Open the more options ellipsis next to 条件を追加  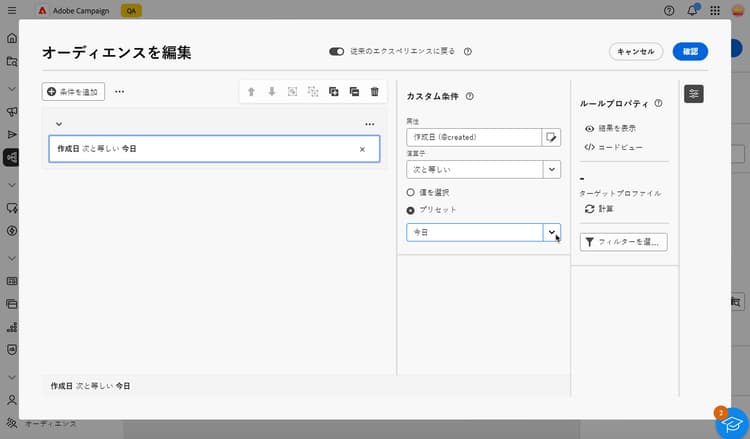click(x=120, y=91)
